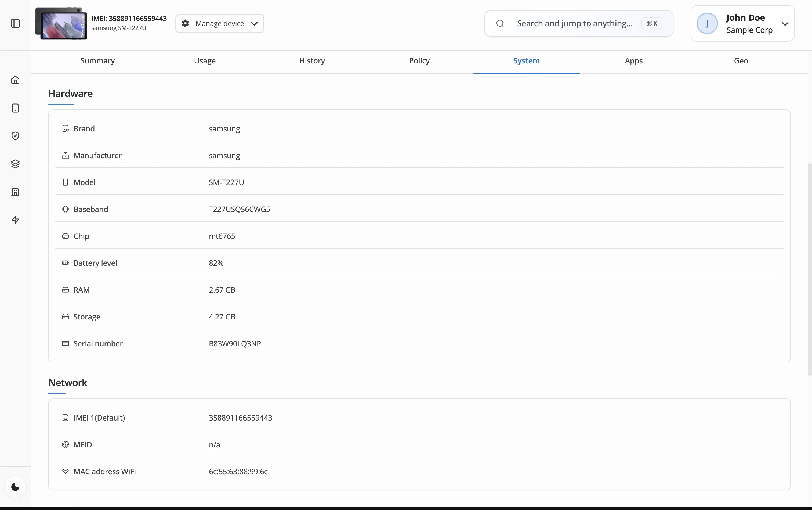Toggle dark mode moon button
This screenshot has width=812, height=510.
point(15,487)
